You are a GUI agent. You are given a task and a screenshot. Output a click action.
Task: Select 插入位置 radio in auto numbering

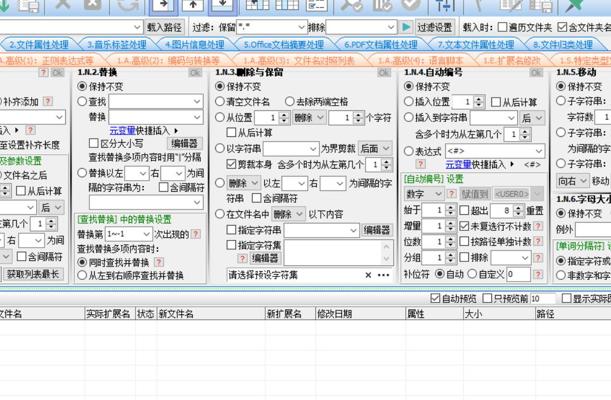coord(408,102)
